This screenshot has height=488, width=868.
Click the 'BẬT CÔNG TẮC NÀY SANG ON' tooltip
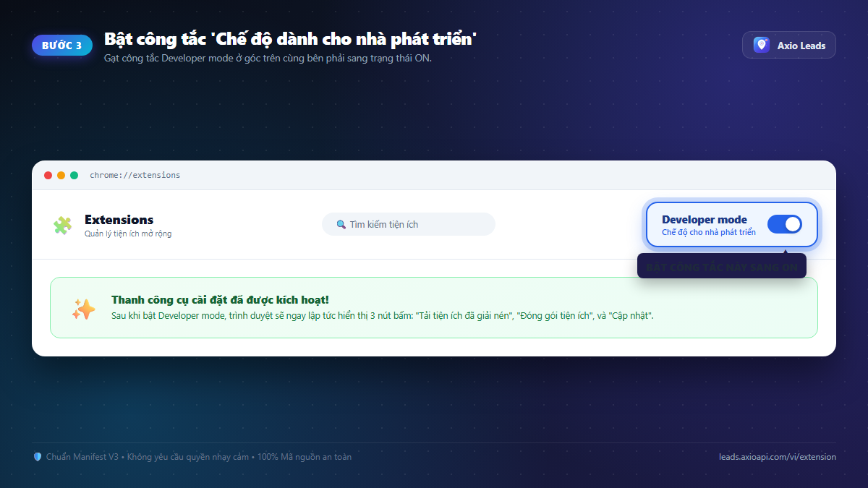click(722, 267)
